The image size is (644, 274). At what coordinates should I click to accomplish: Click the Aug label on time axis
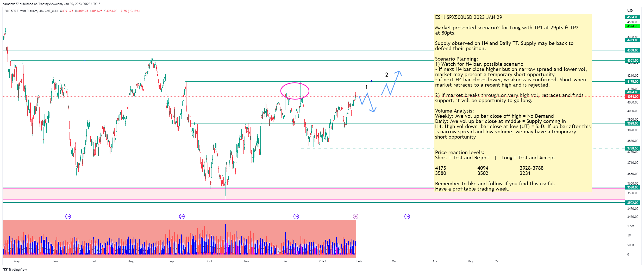[x=131, y=261]
